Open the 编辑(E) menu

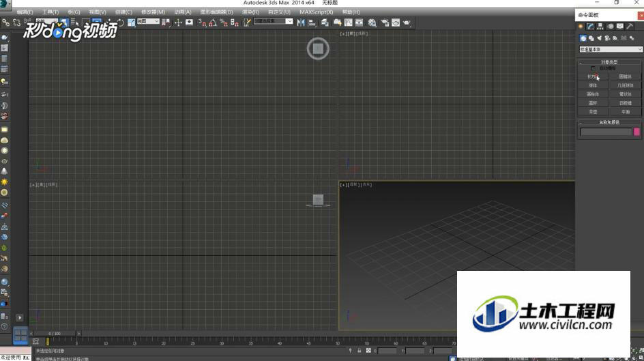[25, 12]
